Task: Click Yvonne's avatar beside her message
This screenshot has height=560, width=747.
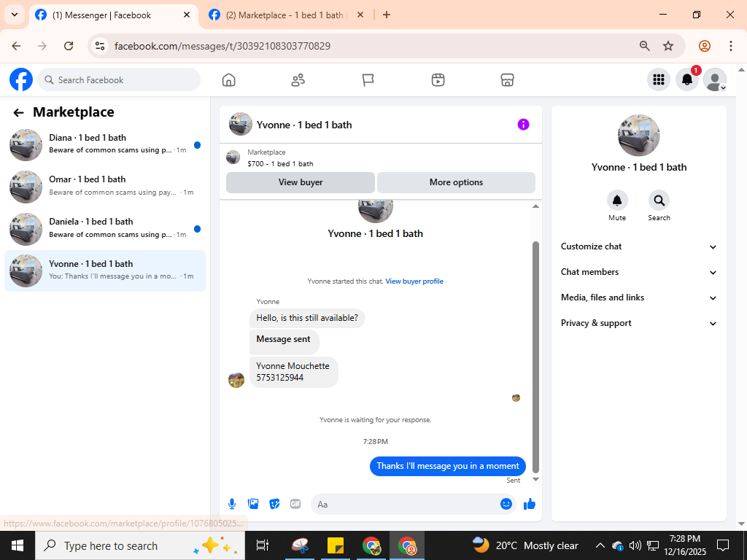Action: click(x=236, y=380)
